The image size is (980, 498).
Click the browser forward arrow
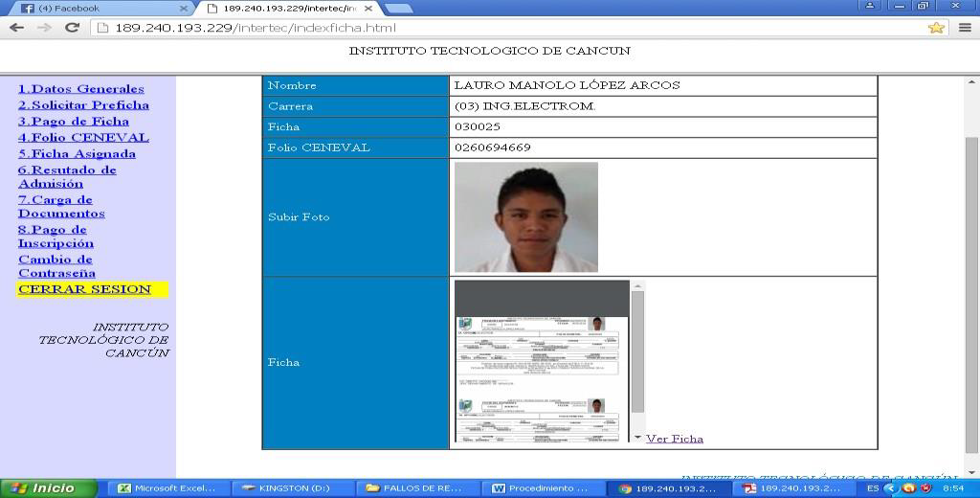(x=44, y=28)
